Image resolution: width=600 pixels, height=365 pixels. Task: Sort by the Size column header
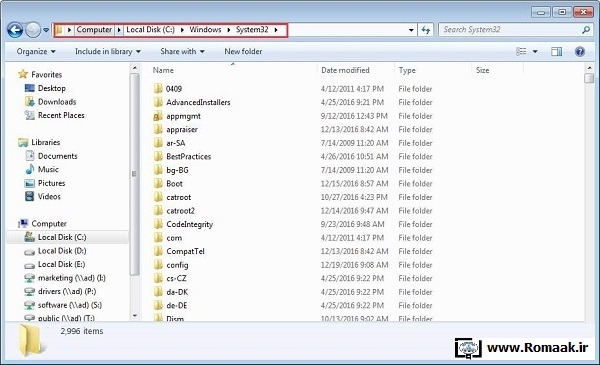tap(482, 70)
